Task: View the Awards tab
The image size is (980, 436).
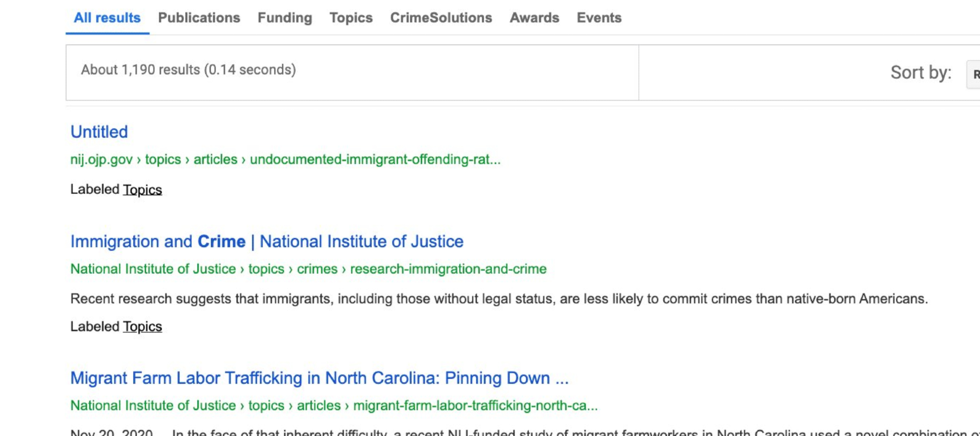Action: [534, 18]
